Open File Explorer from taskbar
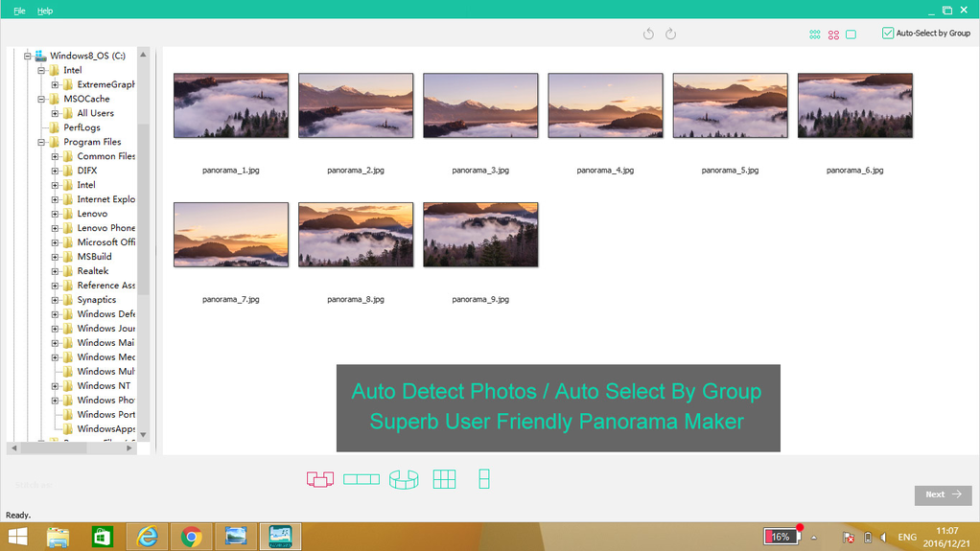 click(58, 537)
